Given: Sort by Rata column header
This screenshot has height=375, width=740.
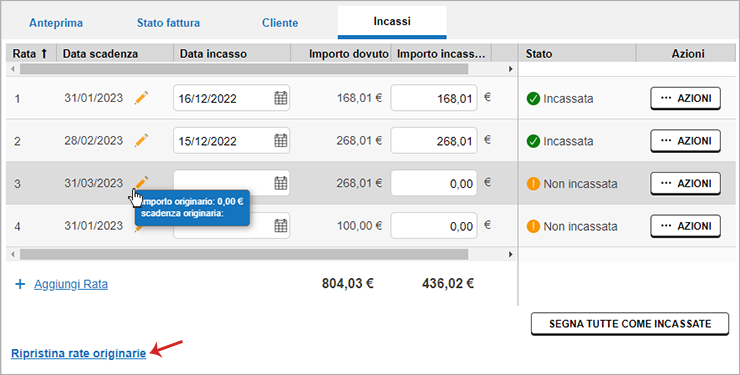Looking at the screenshot, I should (x=31, y=53).
